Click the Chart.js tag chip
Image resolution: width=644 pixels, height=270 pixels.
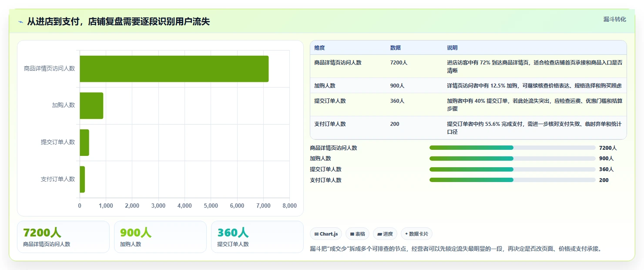[x=326, y=234]
